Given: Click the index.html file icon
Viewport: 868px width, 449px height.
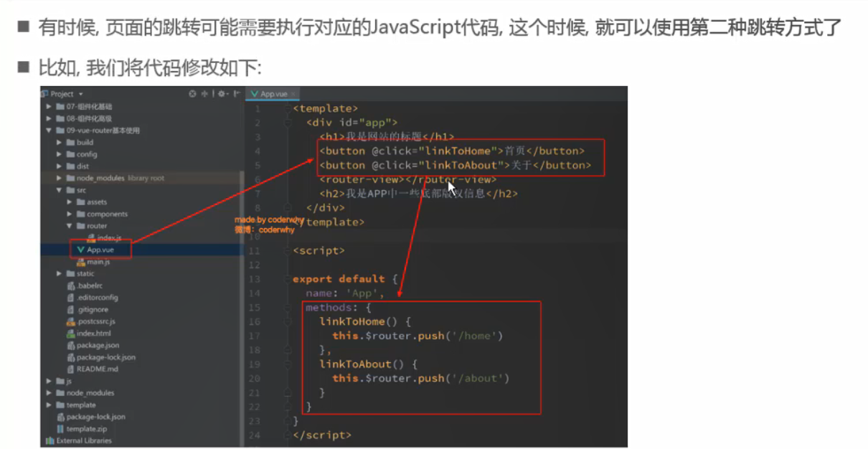Looking at the screenshot, I should [70, 334].
